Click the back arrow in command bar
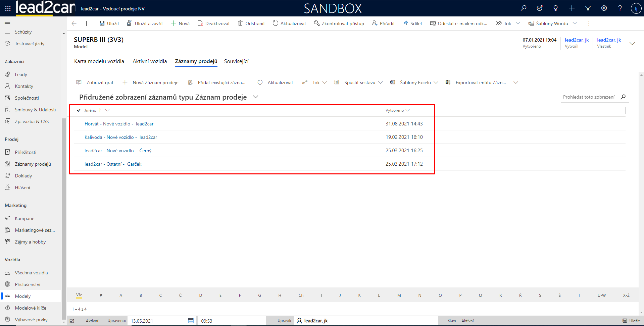This screenshot has height=326, width=644. pos(74,23)
